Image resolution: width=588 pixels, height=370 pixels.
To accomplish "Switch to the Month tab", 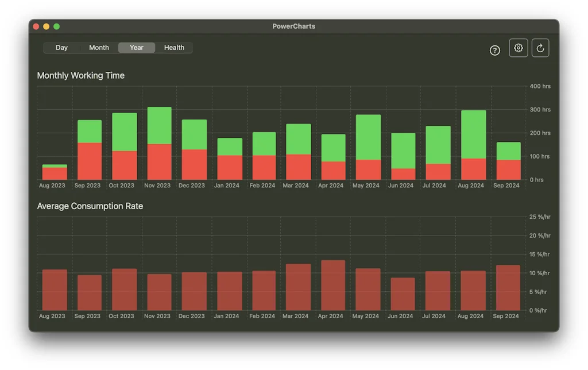I will coord(98,47).
